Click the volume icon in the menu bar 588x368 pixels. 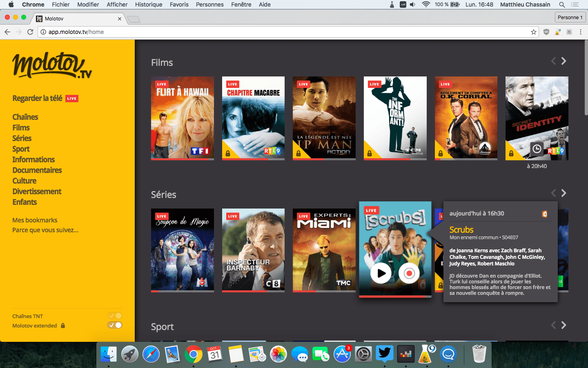click(x=413, y=4)
